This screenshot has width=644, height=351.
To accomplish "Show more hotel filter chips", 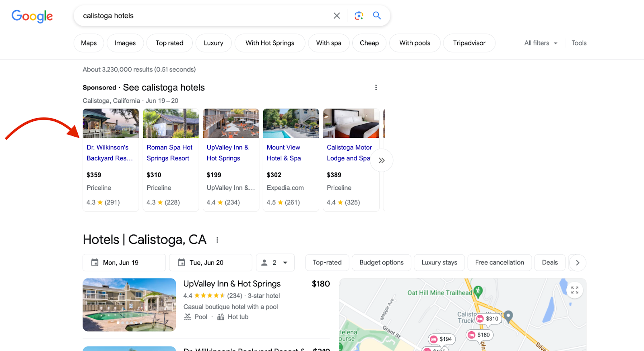I will pos(578,263).
